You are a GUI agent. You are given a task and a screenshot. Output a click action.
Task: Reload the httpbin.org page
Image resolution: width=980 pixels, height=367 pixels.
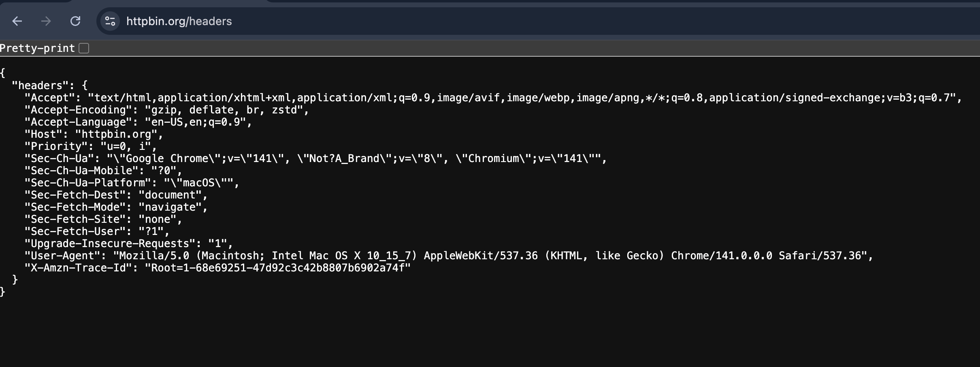(x=75, y=21)
